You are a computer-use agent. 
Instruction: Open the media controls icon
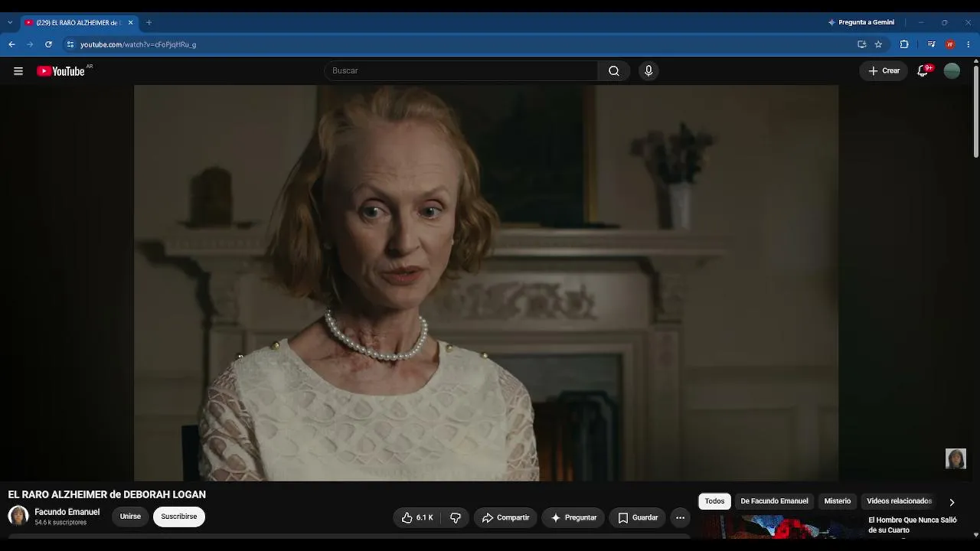coord(931,44)
